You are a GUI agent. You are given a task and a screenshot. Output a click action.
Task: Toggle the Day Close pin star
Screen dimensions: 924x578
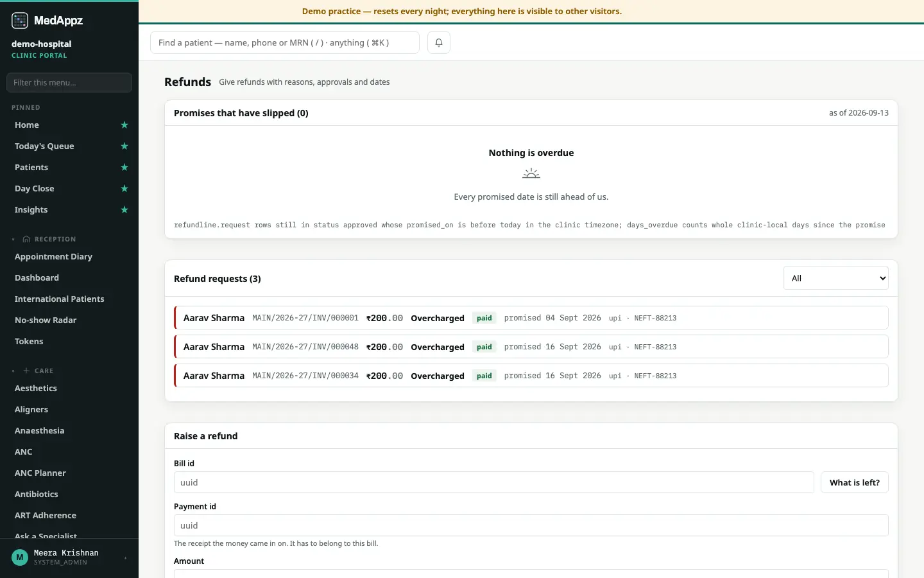point(124,189)
